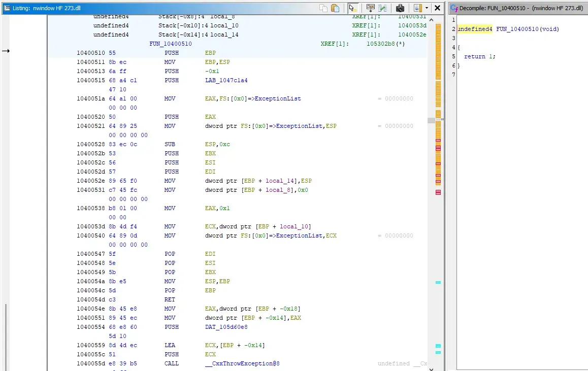
Task: Select bytes 68 a4 c1 at 10400515
Action: point(122,80)
